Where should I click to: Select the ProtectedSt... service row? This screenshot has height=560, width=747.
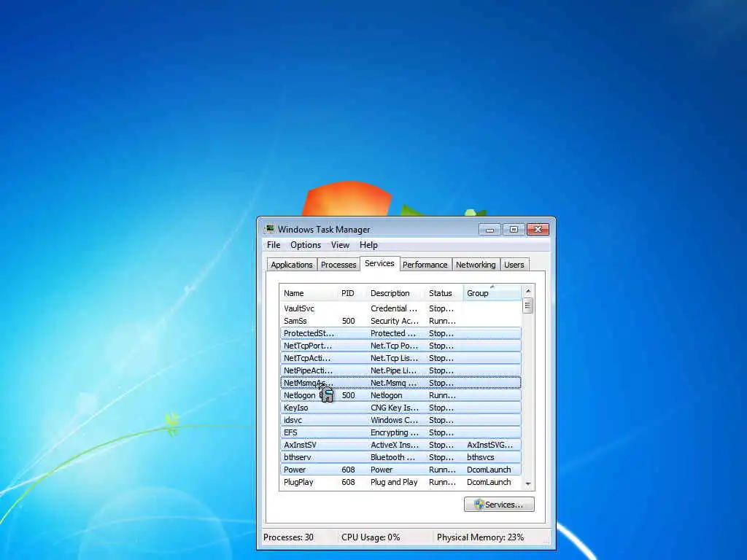pos(400,333)
